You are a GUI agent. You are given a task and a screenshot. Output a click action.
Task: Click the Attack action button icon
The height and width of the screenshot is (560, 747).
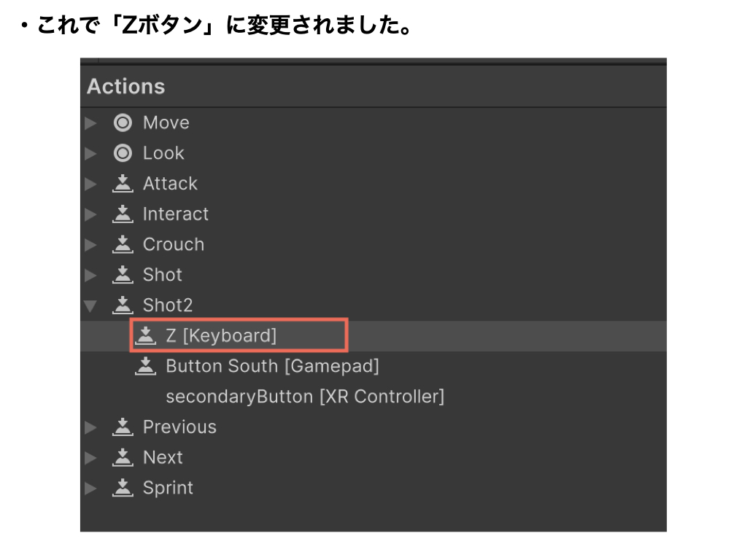(x=123, y=184)
